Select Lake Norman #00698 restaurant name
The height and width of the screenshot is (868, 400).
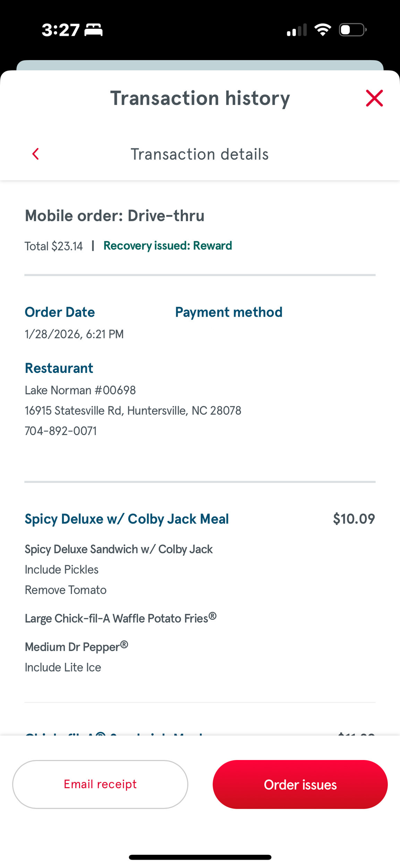[x=80, y=390]
